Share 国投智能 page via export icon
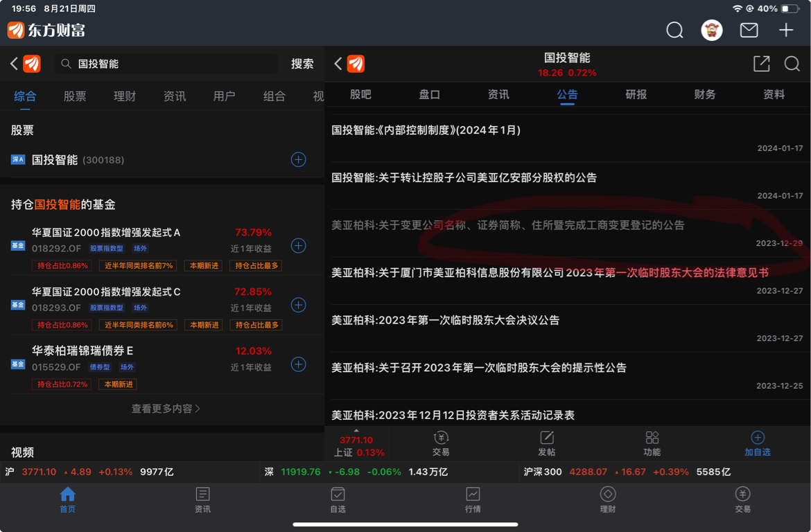This screenshot has height=532, width=811. pyautogui.click(x=761, y=64)
